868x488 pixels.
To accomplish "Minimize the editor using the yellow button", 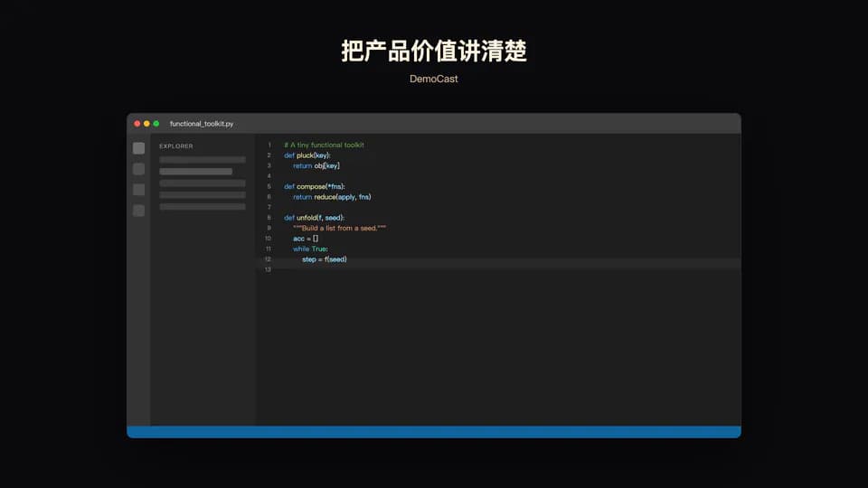I will click(x=146, y=124).
